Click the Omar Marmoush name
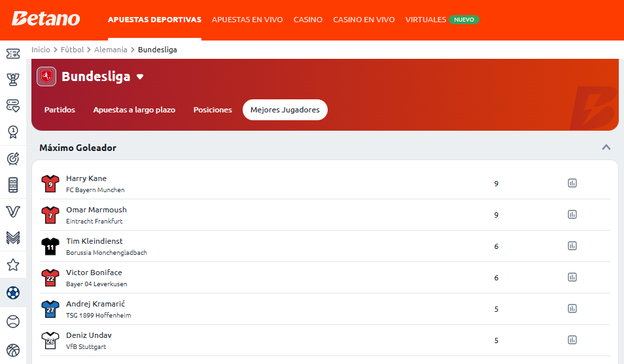The height and width of the screenshot is (364, 624). click(96, 210)
